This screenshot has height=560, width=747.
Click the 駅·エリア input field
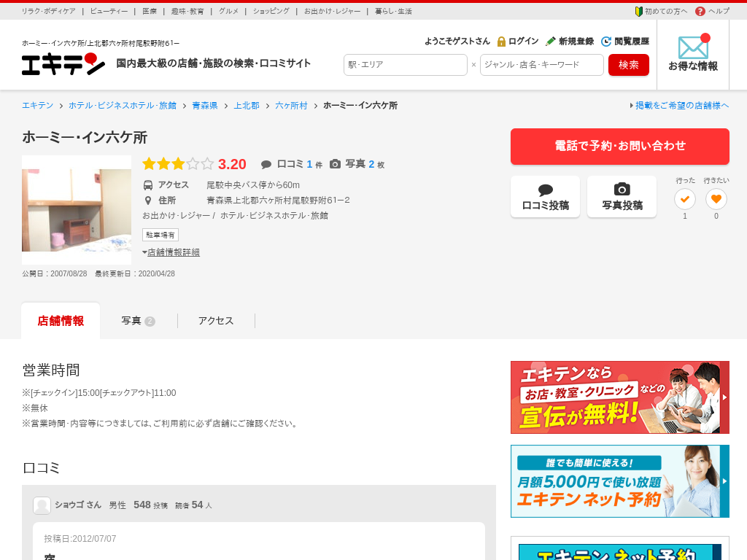point(406,65)
